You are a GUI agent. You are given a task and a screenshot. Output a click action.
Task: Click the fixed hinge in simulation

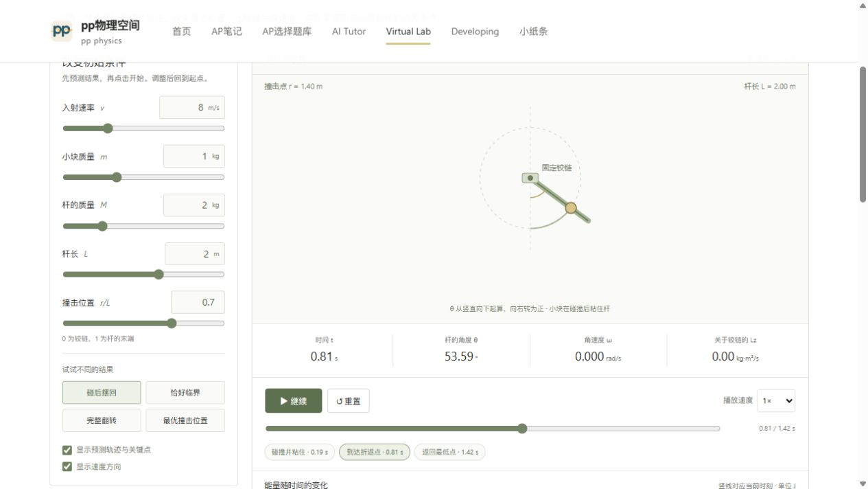coord(530,178)
